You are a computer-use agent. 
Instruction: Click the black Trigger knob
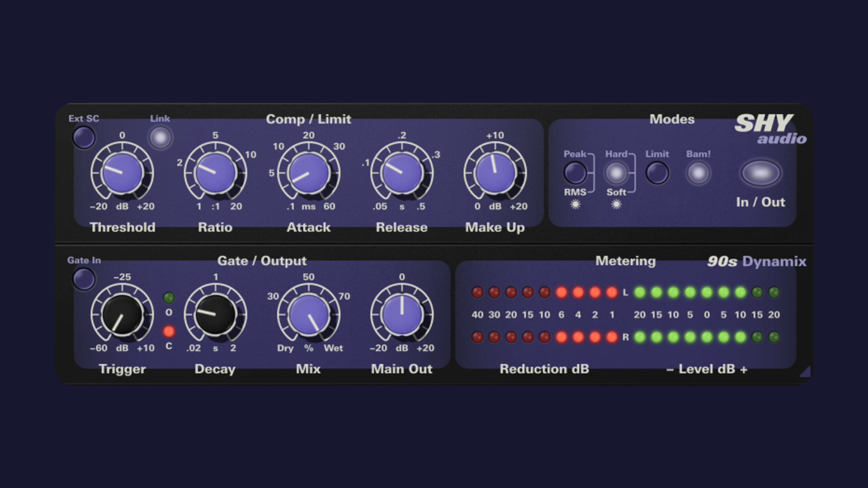[x=122, y=314]
